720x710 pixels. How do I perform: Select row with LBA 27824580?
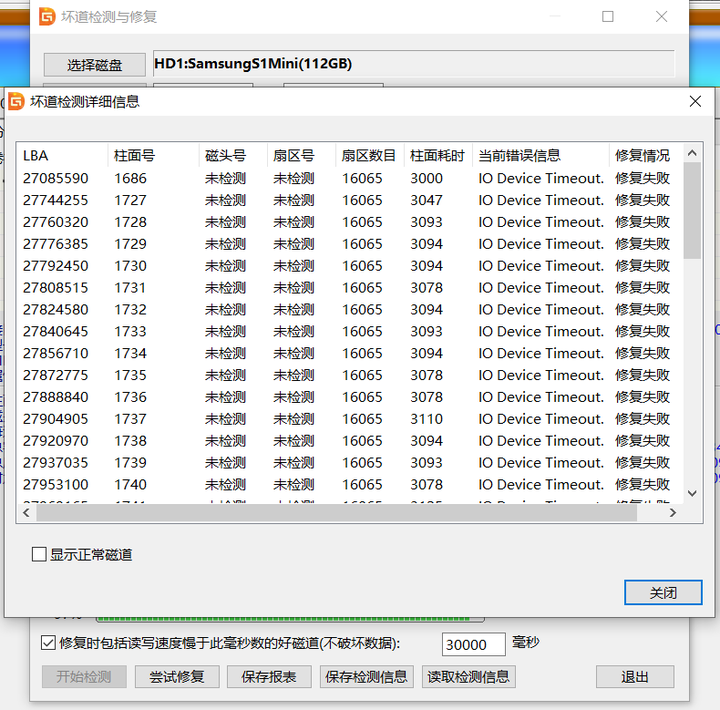[x=350, y=310]
